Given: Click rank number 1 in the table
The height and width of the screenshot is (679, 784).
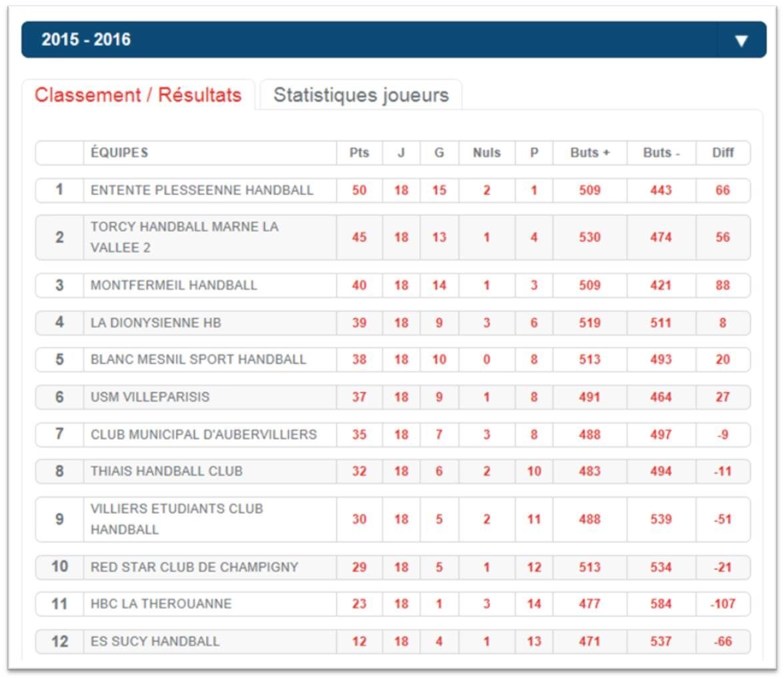Looking at the screenshot, I should tap(59, 190).
